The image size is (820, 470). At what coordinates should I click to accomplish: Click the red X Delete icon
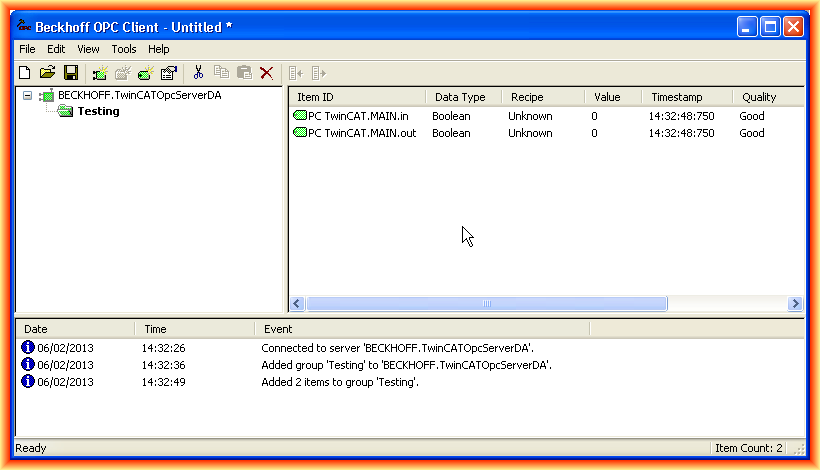click(267, 73)
